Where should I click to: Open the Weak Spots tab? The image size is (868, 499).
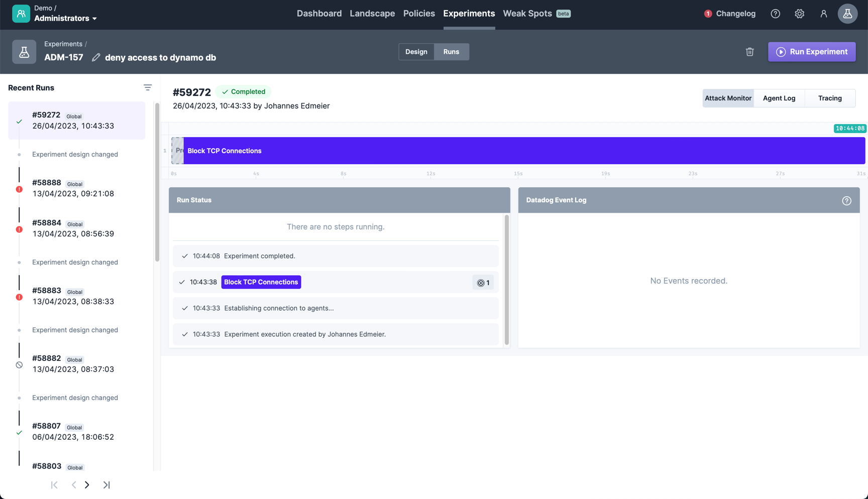pos(527,14)
